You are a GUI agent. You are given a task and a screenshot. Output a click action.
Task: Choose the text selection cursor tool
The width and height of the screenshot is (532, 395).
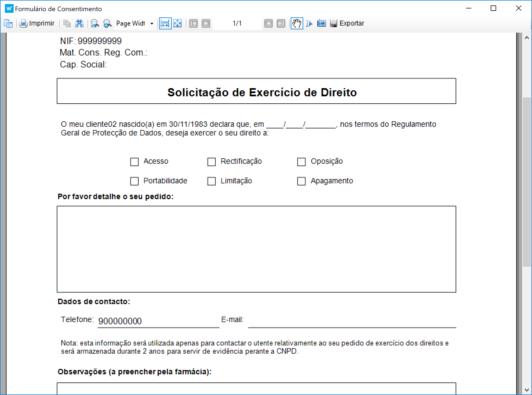click(x=309, y=23)
